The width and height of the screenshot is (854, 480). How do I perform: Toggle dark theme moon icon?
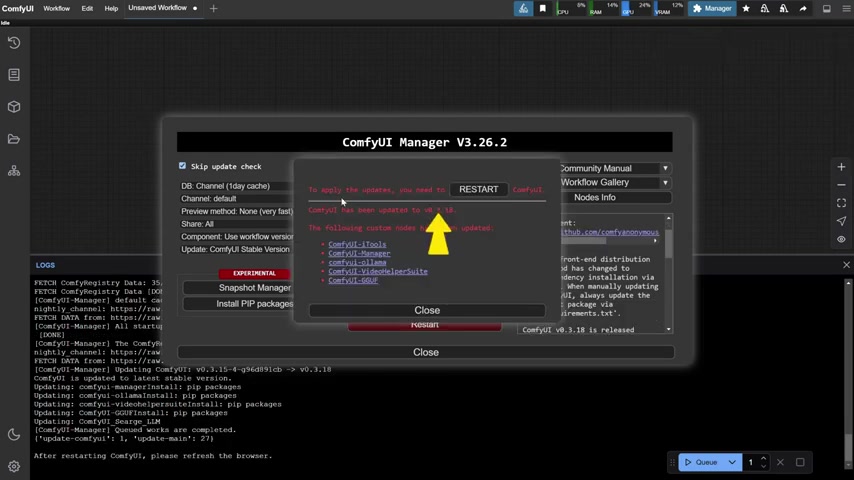(x=14, y=435)
